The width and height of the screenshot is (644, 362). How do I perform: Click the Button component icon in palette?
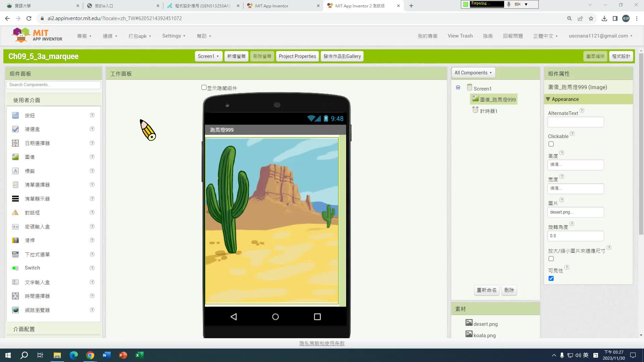coord(15,115)
